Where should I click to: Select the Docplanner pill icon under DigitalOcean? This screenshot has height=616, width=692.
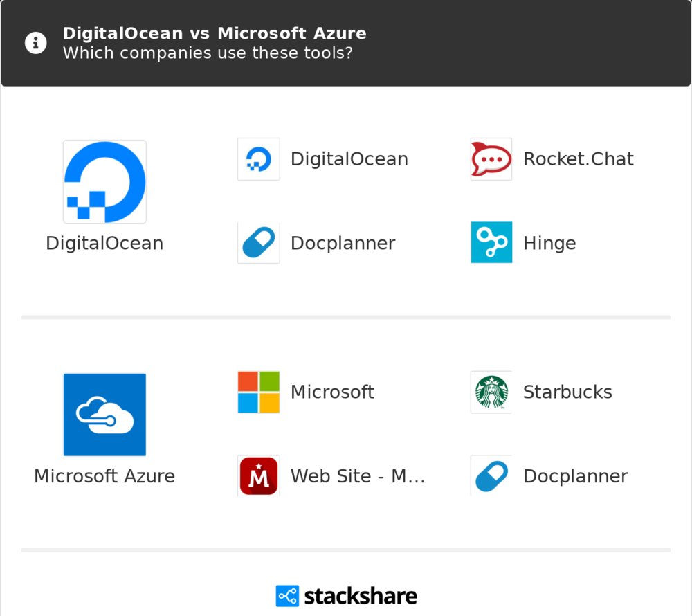pos(258,242)
